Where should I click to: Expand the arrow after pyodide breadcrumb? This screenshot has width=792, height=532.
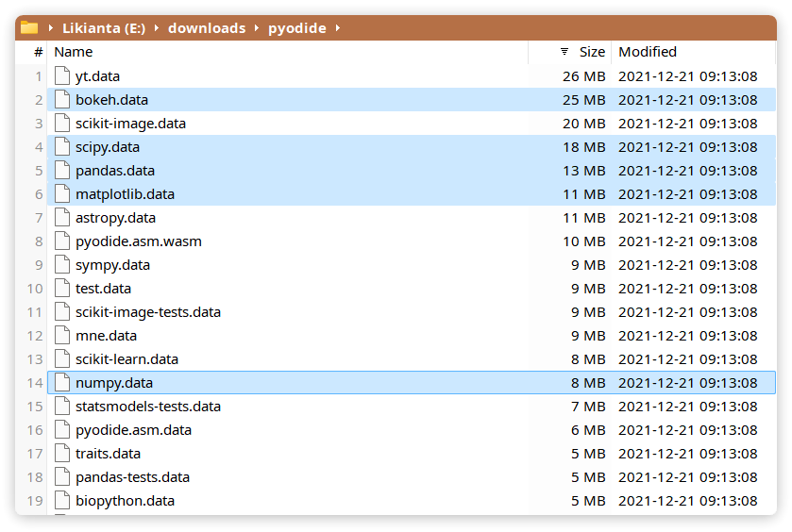338,28
